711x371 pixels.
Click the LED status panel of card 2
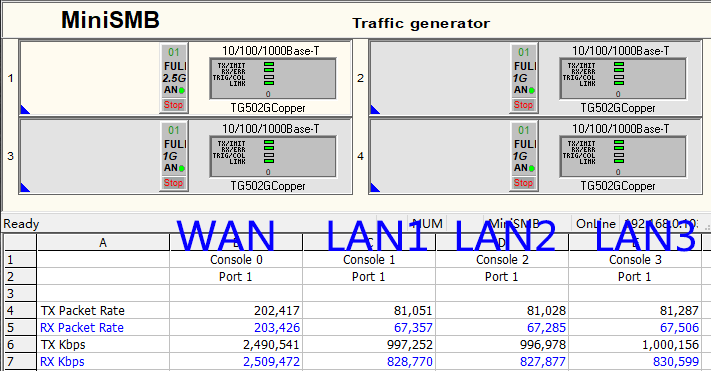coord(623,78)
